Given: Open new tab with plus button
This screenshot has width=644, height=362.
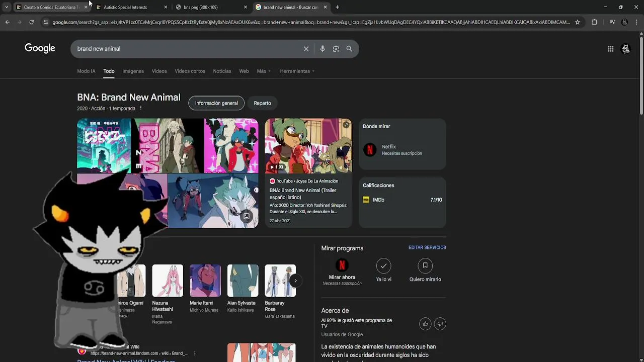Looking at the screenshot, I should click(337, 7).
